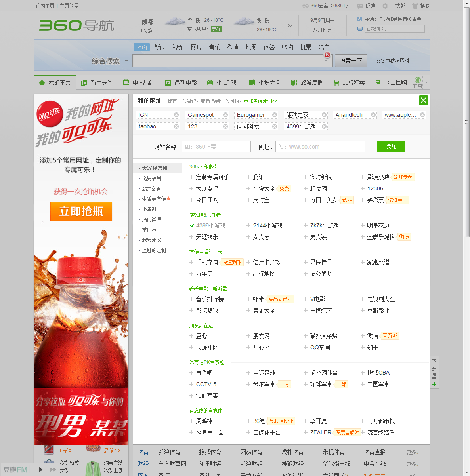Image resolution: width=470 pixels, height=476 pixels.
Task: Add 腾讯 to my sites
Action: click(x=248, y=177)
